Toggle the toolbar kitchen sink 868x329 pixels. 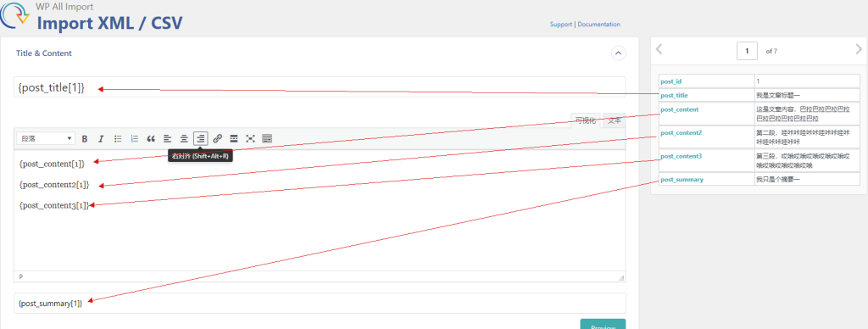click(x=267, y=138)
